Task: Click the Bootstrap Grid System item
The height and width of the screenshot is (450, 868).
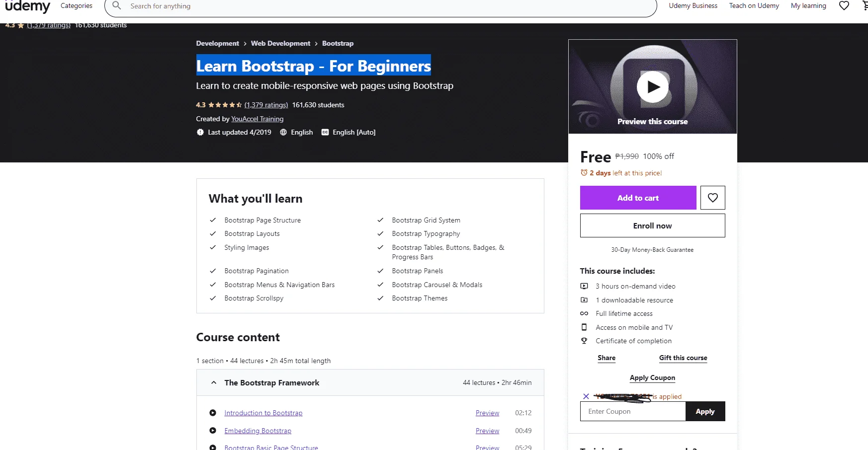Action: pos(426,220)
